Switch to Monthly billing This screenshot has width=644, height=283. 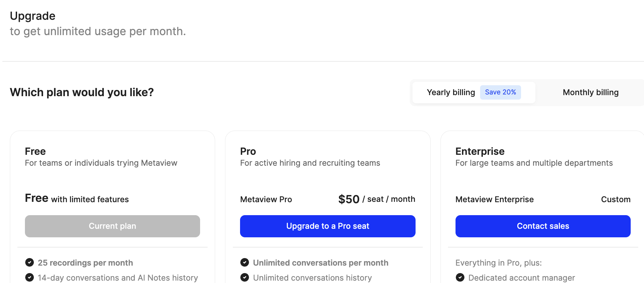pyautogui.click(x=590, y=92)
